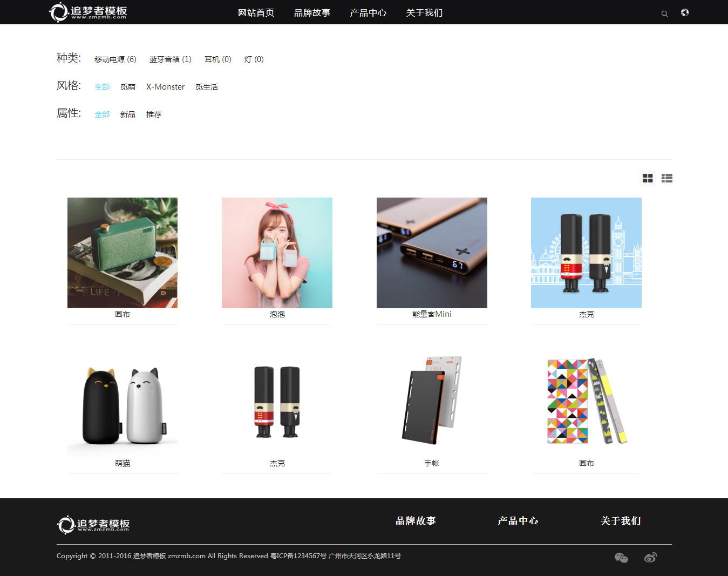Screen dimensions: 728x576
Task: Click the search magnifier icon in header
Action: click(x=664, y=13)
